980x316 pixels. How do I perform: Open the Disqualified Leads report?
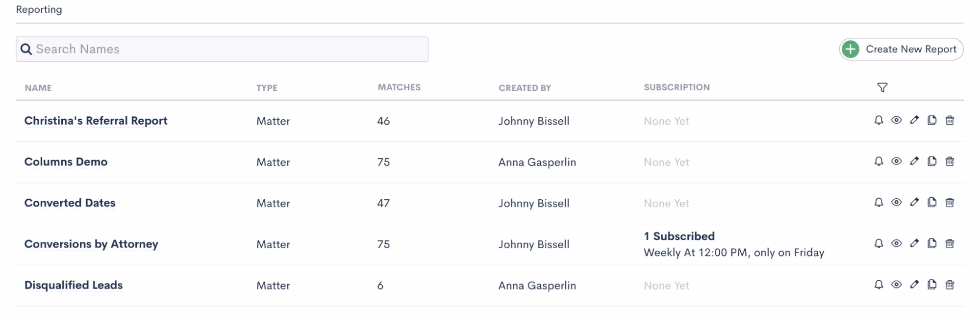point(74,285)
